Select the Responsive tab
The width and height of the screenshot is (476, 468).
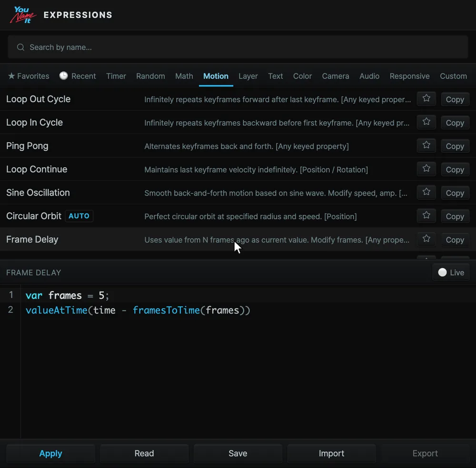coord(409,76)
